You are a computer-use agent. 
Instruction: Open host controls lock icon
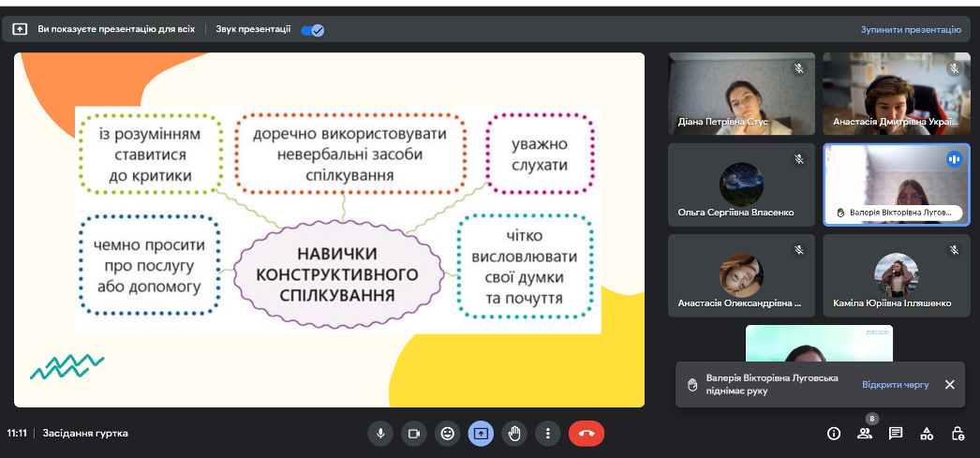(x=958, y=434)
